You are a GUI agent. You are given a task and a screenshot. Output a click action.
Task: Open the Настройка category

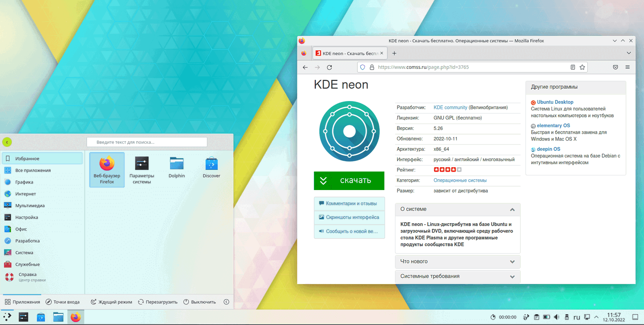[42, 217]
